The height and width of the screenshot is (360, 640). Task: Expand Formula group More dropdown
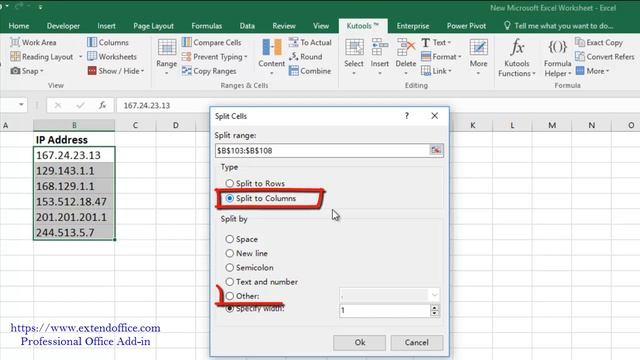click(592, 71)
